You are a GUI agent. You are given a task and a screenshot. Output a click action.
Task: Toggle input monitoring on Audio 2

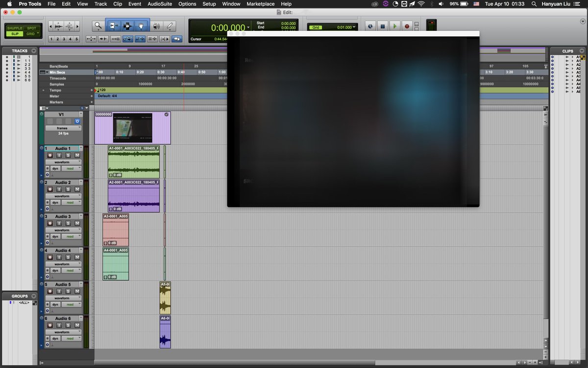pos(59,189)
